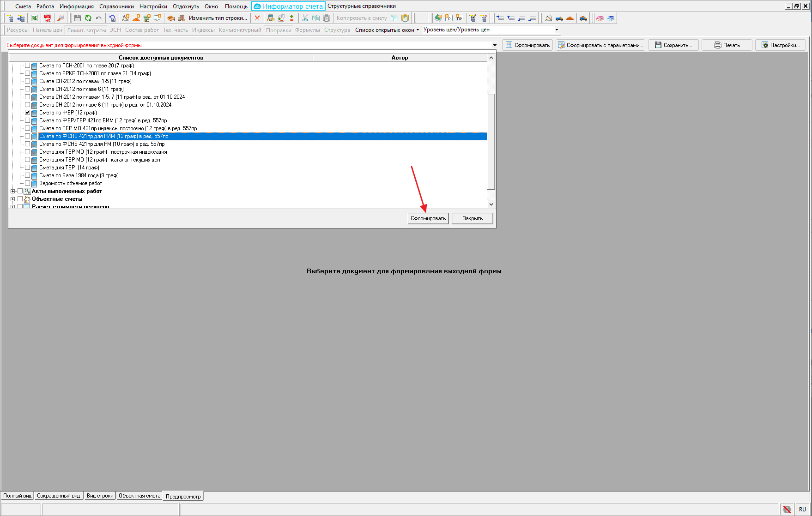
Task: Uncheck the 'Смета по ФЕР (12 граф)' checkbox
Action: [28, 113]
